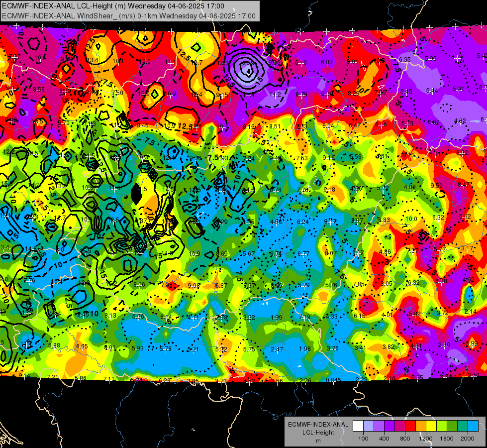Image resolution: width=487 pixels, height=448 pixels.
Task: Click the wind shear value 13.4
Action: point(93,60)
